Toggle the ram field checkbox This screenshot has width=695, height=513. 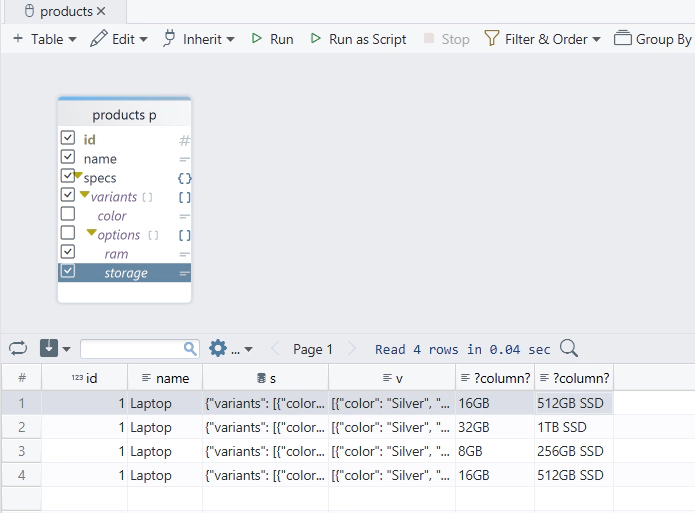pyautogui.click(x=68, y=253)
